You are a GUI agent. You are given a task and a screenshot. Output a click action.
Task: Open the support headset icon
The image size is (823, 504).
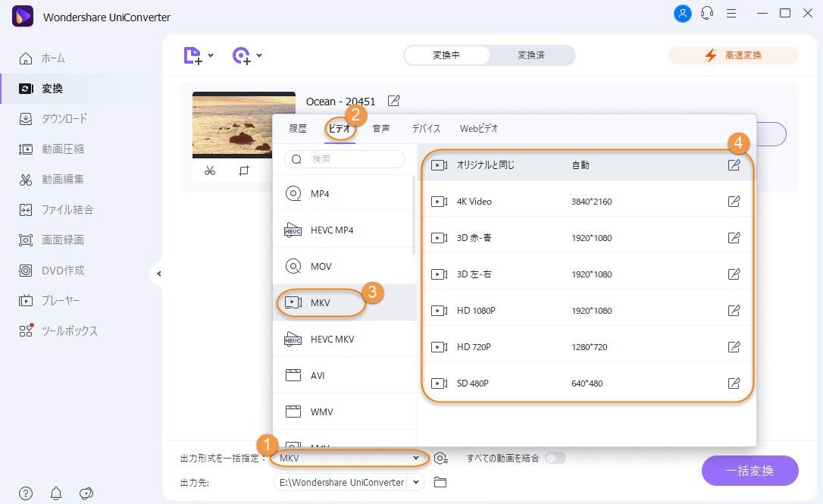tap(707, 13)
